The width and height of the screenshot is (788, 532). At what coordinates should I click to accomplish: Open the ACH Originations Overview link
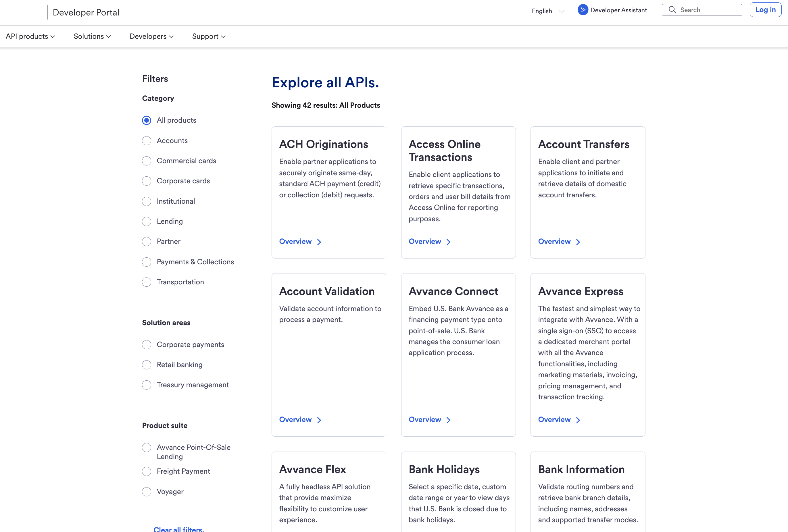(295, 242)
